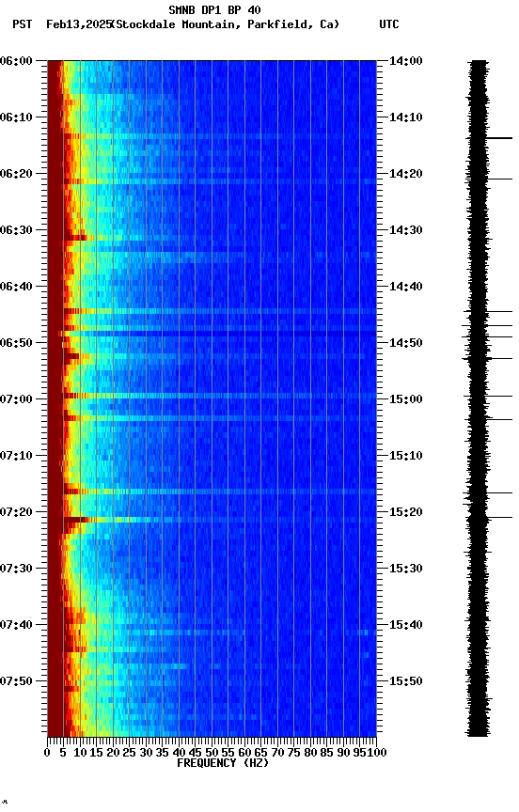Click the '06:00' PST time label
This screenshot has width=519, height=812.
tap(16, 61)
